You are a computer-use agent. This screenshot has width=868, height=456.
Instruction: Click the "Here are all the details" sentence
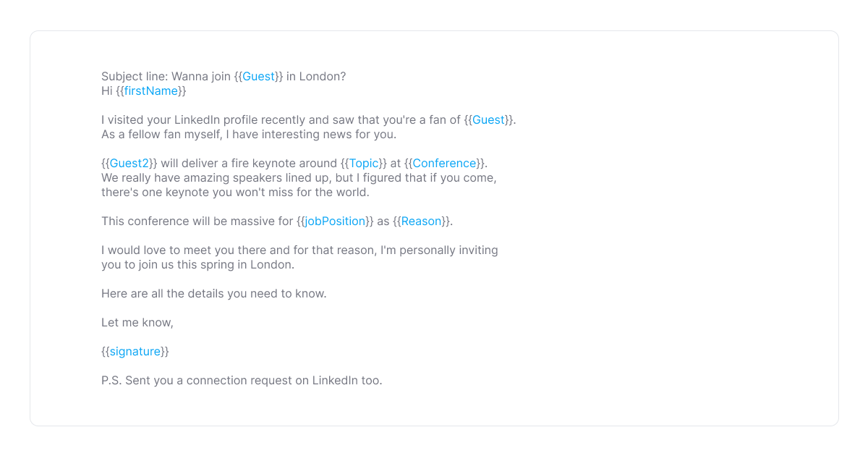click(214, 294)
